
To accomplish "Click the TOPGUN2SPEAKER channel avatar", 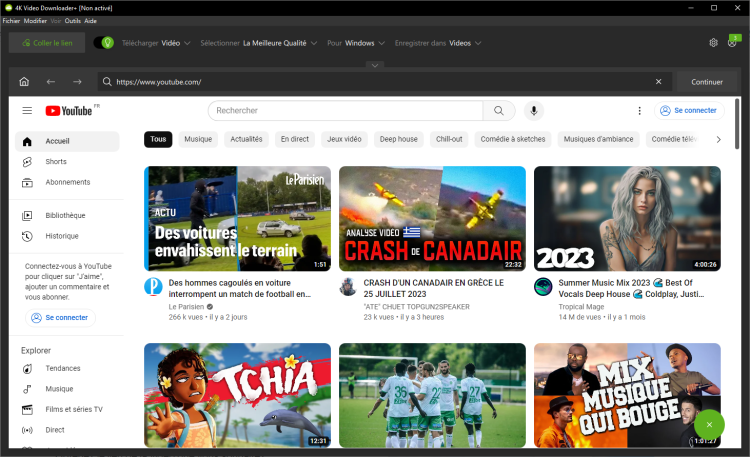I will 348,287.
